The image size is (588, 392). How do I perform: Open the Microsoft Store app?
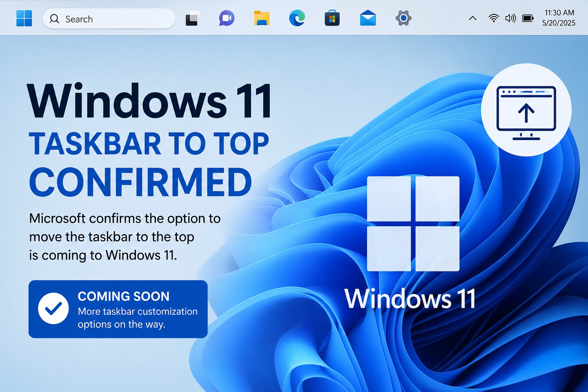click(x=332, y=18)
